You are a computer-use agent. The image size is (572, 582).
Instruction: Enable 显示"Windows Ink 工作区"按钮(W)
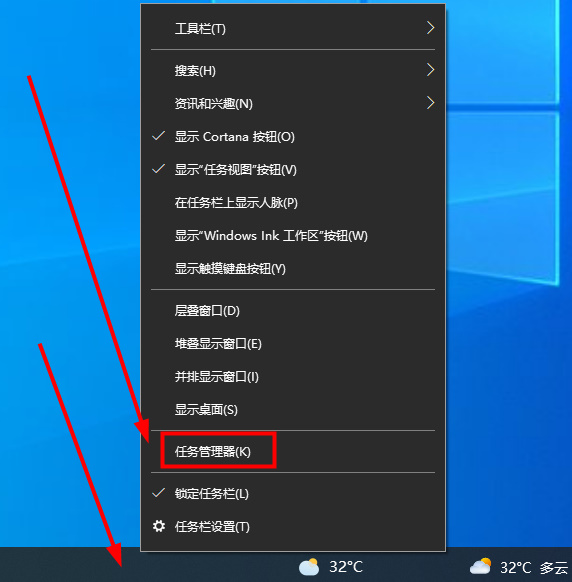[292, 236]
